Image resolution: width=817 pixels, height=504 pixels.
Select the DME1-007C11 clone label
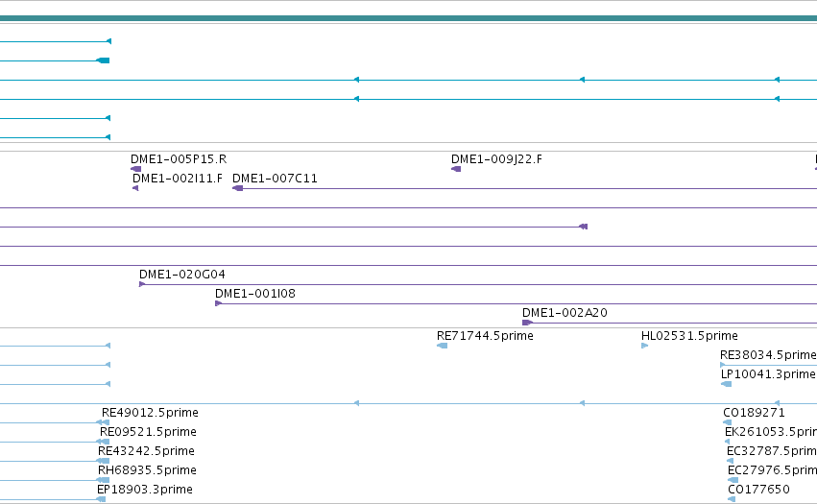[275, 179]
